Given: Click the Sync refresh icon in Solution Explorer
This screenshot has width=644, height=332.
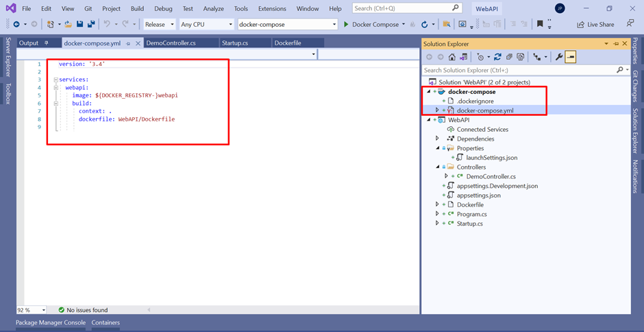Looking at the screenshot, I should coord(498,57).
